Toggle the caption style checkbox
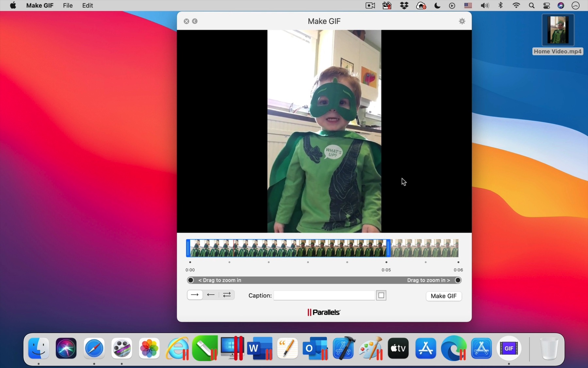The image size is (588, 368). click(x=381, y=295)
